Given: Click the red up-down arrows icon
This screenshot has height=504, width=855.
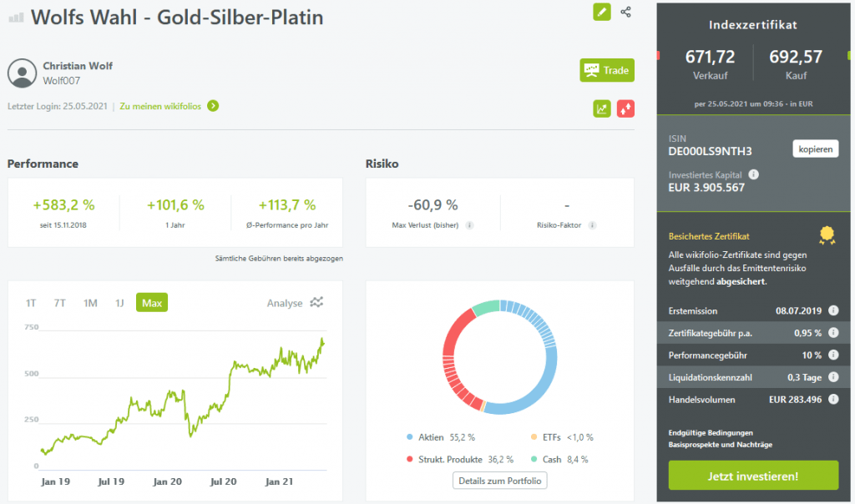Looking at the screenshot, I should [625, 108].
